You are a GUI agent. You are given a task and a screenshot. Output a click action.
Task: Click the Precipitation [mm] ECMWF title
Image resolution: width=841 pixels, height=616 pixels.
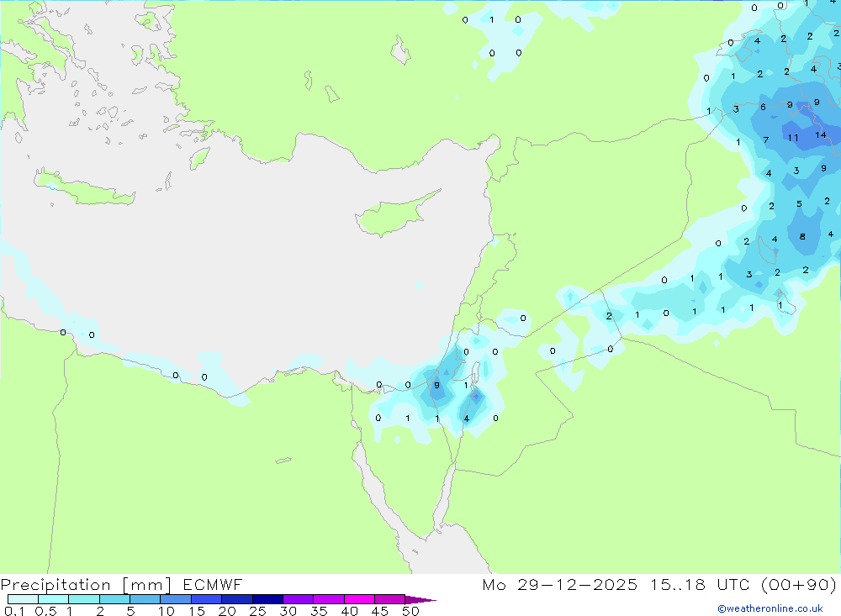pos(121,584)
